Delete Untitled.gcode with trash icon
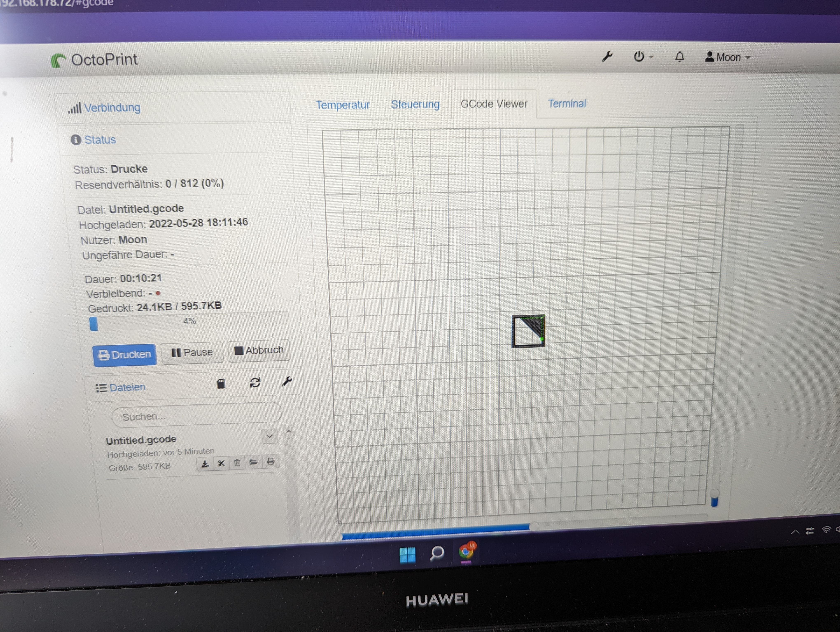 [x=237, y=462]
